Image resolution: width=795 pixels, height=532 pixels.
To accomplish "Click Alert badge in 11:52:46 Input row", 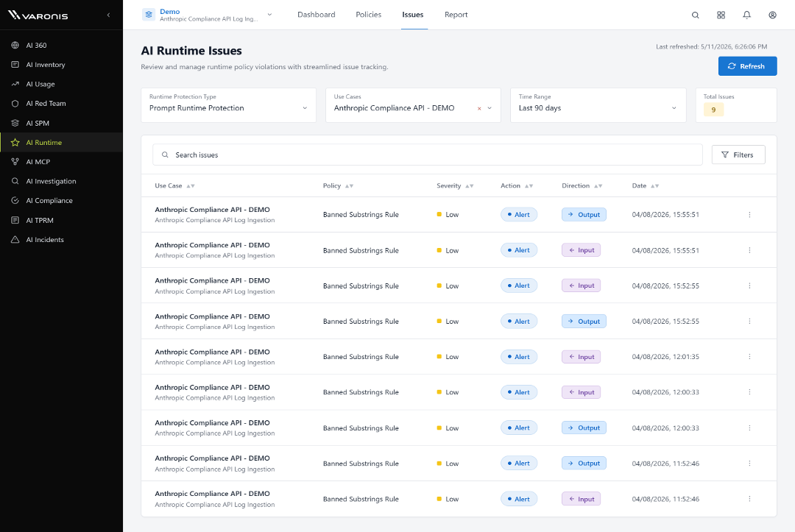I will (x=519, y=499).
